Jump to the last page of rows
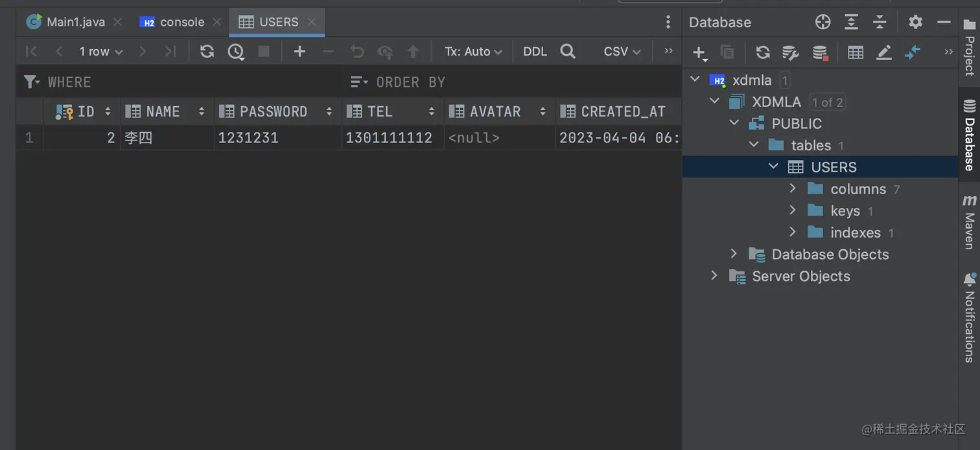 coord(170,51)
